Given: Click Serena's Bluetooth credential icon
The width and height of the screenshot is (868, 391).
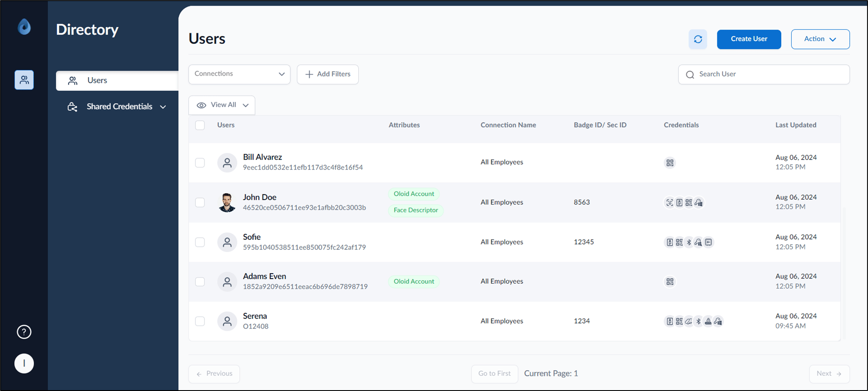Looking at the screenshot, I should [x=699, y=321].
